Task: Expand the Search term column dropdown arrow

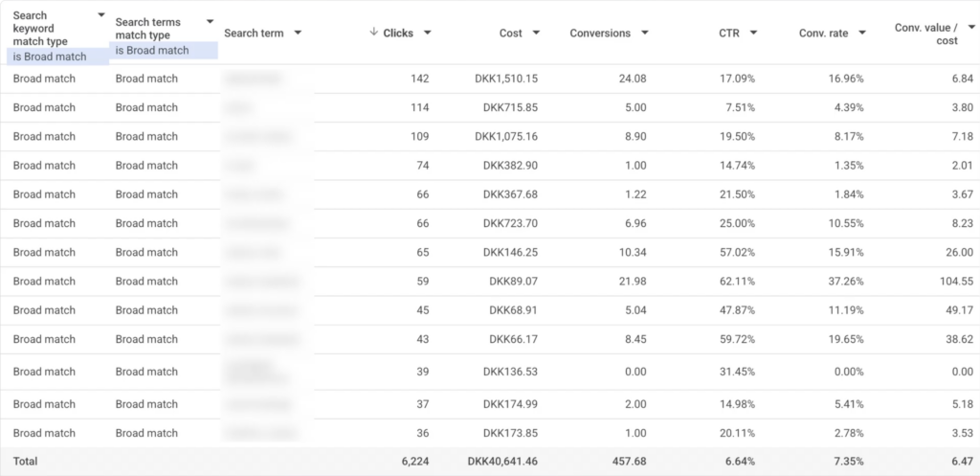Action: tap(299, 34)
